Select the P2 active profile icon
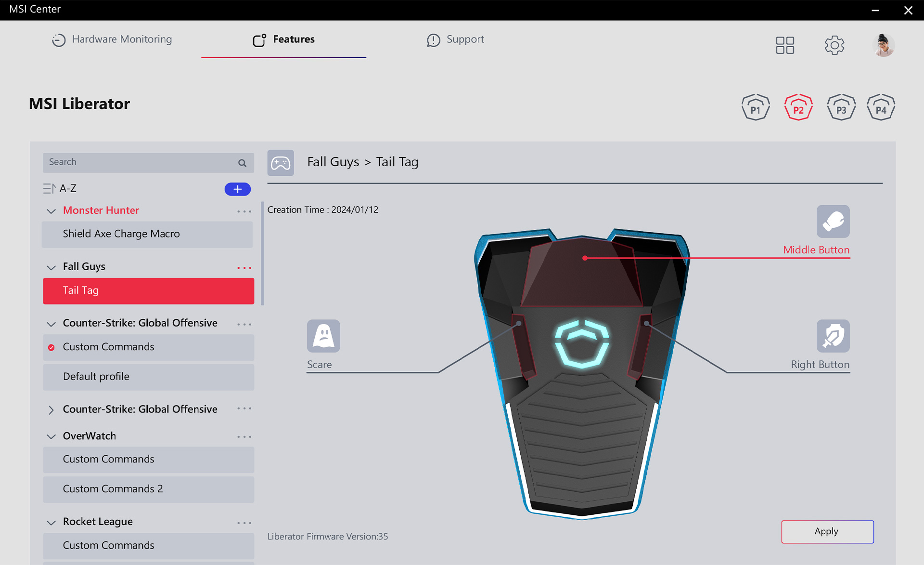 point(798,107)
